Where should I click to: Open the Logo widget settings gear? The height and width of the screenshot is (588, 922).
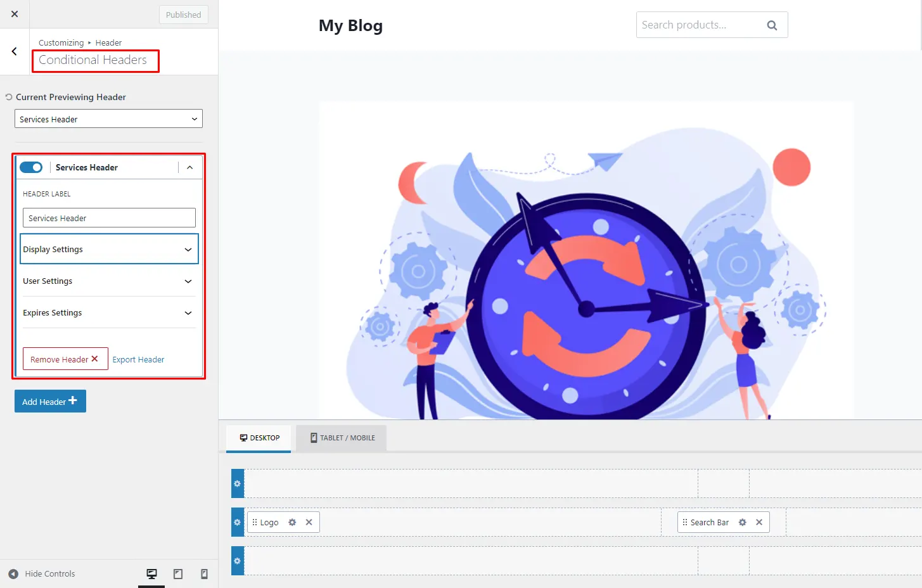click(291, 521)
